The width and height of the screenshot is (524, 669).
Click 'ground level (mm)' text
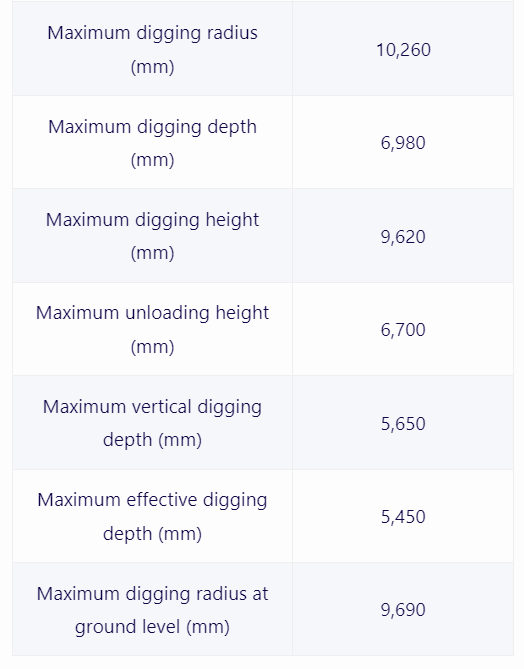152,627
